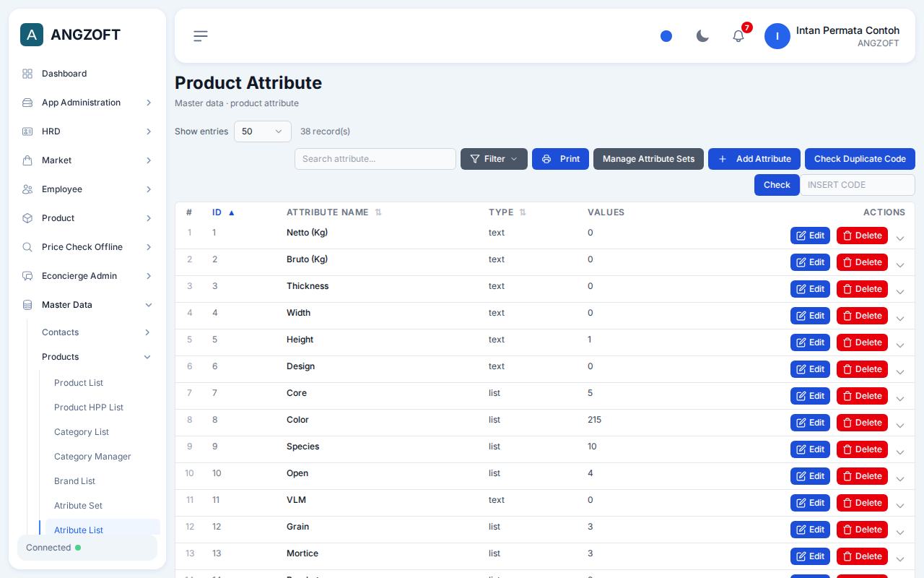Toggle dark mode with the moon icon
The width and height of the screenshot is (924, 578).
pos(702,36)
